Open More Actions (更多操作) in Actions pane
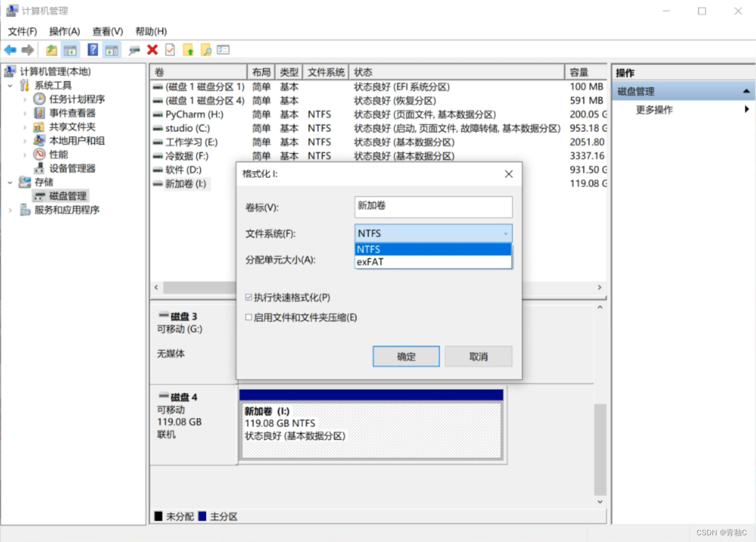Screen dimensions: 756x542 (654, 110)
